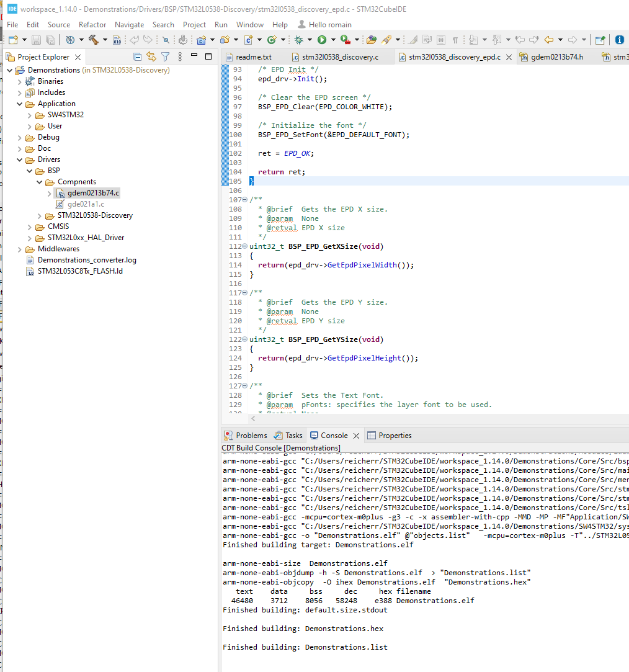Open the Project Explorer view menu
The width and height of the screenshot is (629, 672).
tap(180, 56)
